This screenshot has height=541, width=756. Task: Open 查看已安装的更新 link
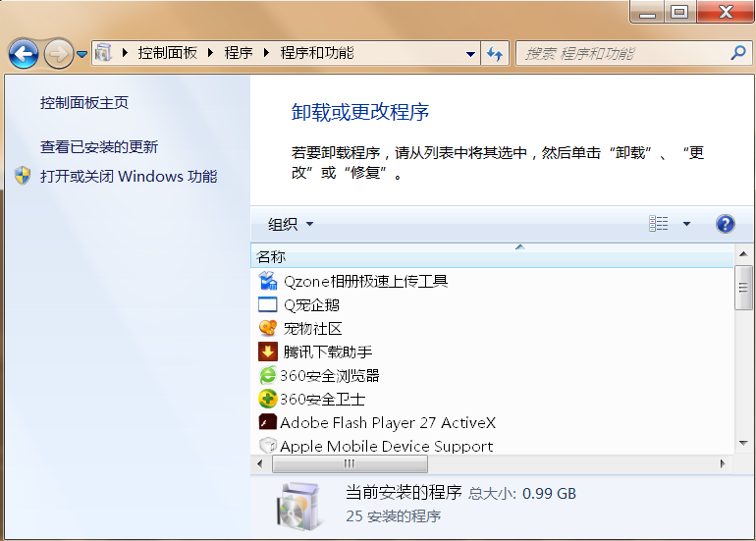pos(99,146)
